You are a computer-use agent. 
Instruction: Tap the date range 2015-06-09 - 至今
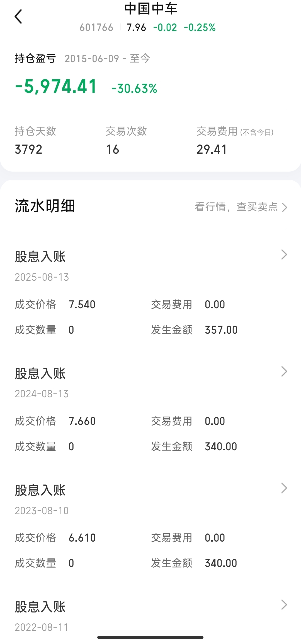(x=107, y=59)
